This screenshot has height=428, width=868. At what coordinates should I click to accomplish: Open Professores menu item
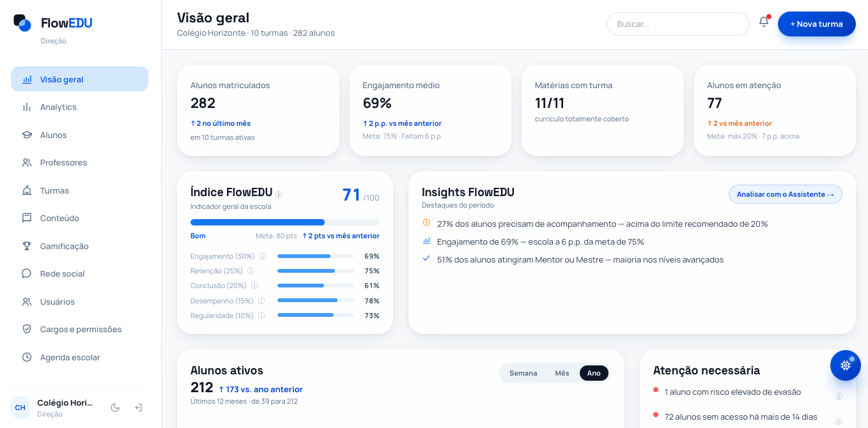(79, 163)
